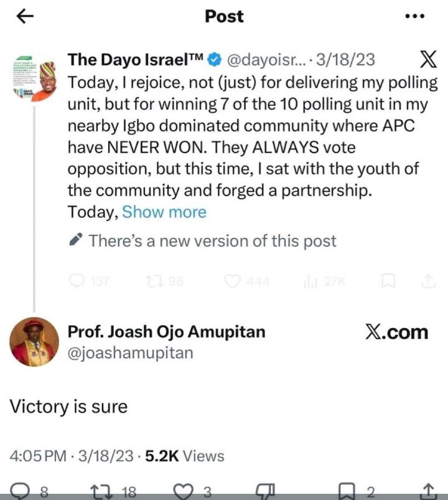Open the three-dot more options menu
This screenshot has width=448, height=500.
[x=414, y=17]
